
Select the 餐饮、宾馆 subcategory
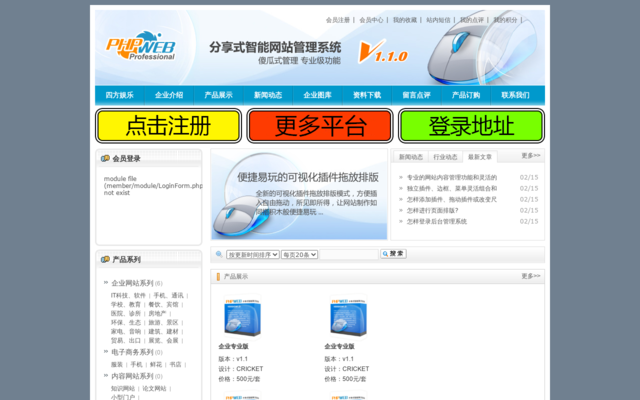point(163,304)
